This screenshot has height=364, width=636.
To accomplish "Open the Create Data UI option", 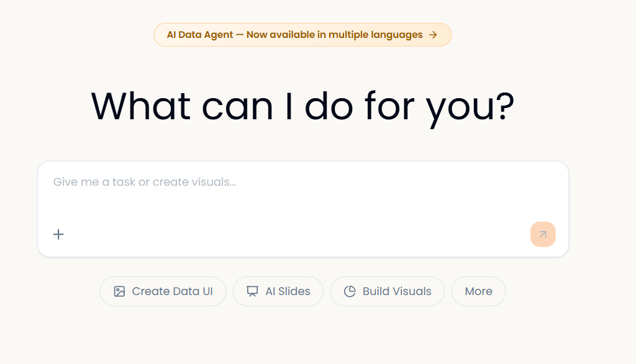I will tap(163, 291).
